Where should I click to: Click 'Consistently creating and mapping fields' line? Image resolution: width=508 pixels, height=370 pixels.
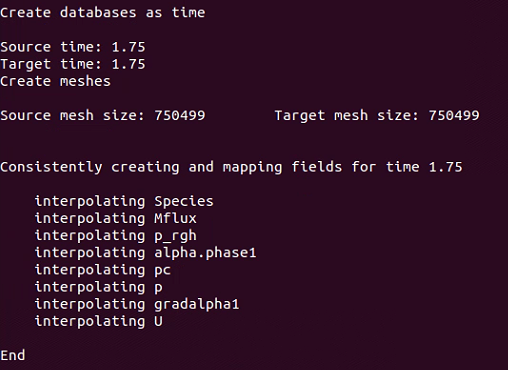[231, 167]
